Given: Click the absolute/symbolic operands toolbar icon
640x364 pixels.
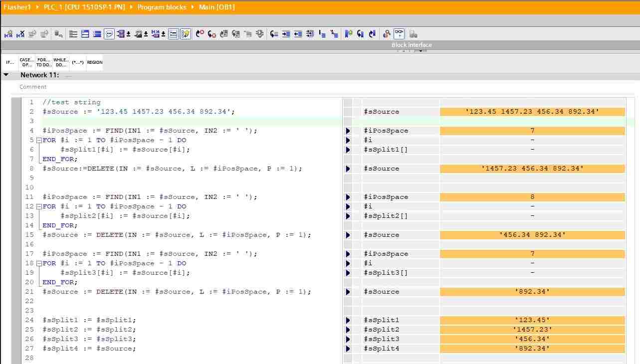Looking at the screenshot, I should (121, 34).
